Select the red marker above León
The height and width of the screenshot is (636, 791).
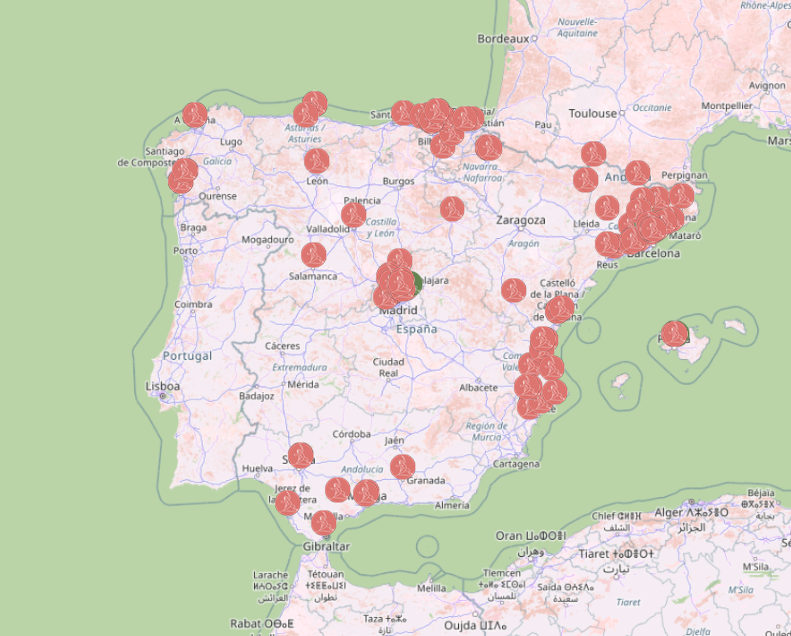coord(317,160)
